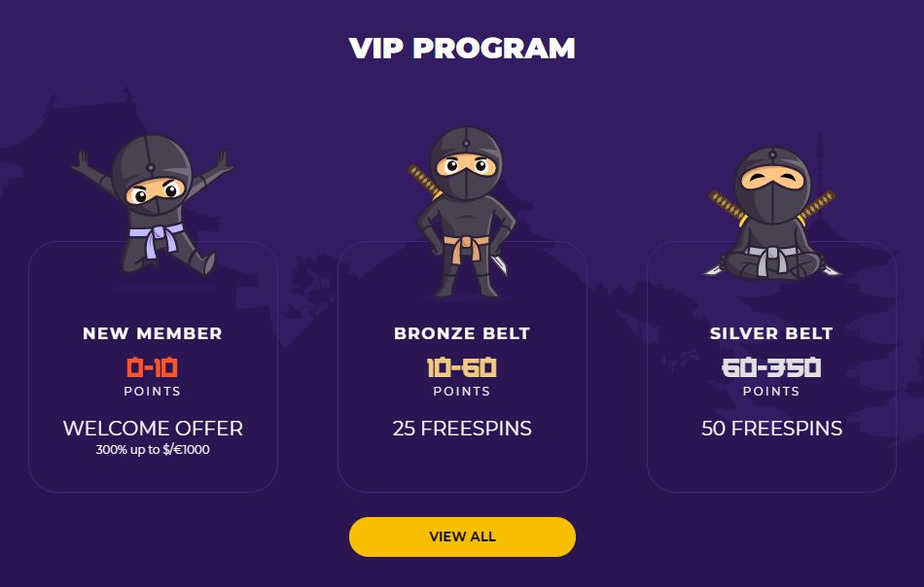
Task: Click the Points label under Bronze Belt
Action: pyautogui.click(x=462, y=392)
